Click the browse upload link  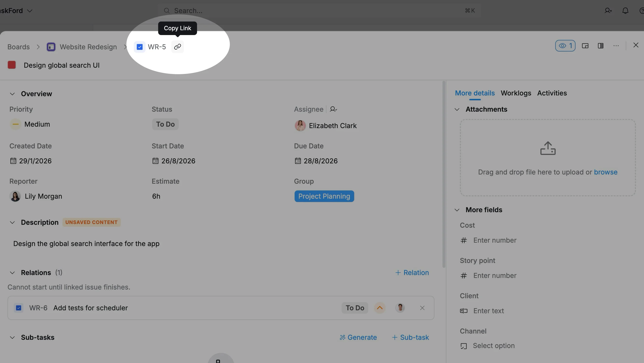coord(606,172)
